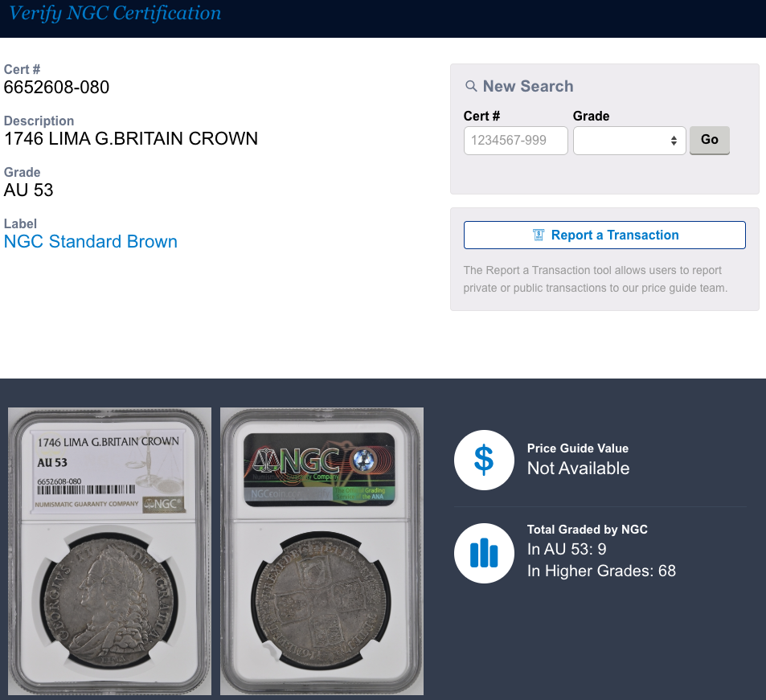Click the dollar sign Price Guide icon
This screenshot has width=766, height=700.
click(484, 461)
